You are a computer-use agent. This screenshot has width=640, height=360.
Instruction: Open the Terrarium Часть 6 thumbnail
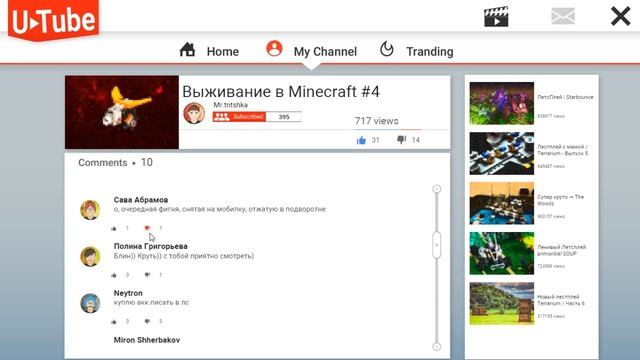coord(502,304)
